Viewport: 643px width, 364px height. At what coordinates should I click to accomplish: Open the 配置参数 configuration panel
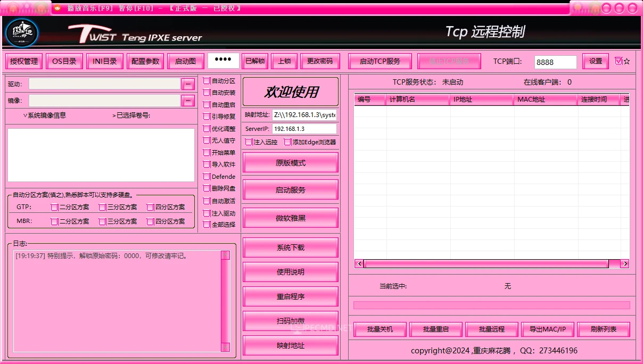pos(145,61)
